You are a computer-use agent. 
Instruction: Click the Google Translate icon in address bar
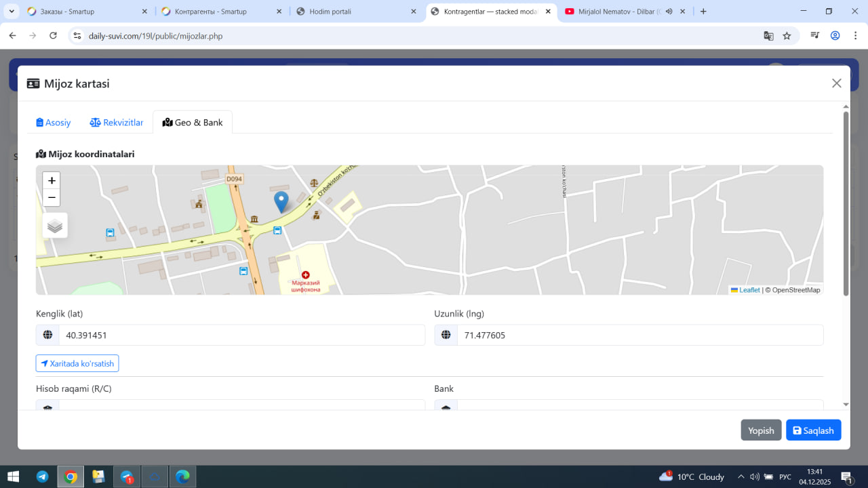768,36
